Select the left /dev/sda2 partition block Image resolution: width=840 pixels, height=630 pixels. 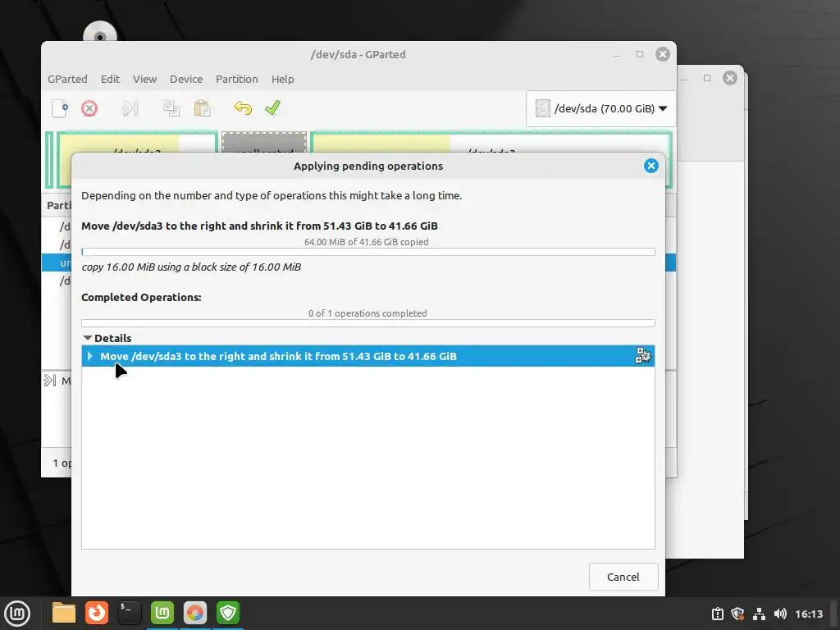coord(137,142)
